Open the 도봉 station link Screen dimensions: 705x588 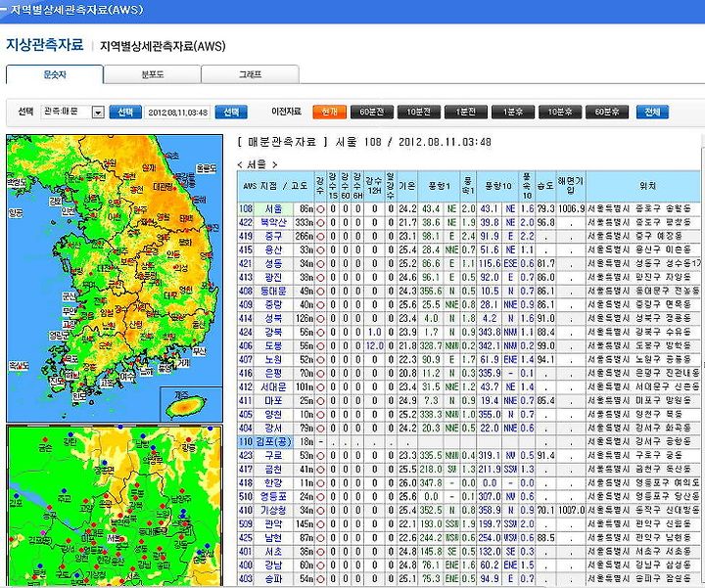click(273, 346)
